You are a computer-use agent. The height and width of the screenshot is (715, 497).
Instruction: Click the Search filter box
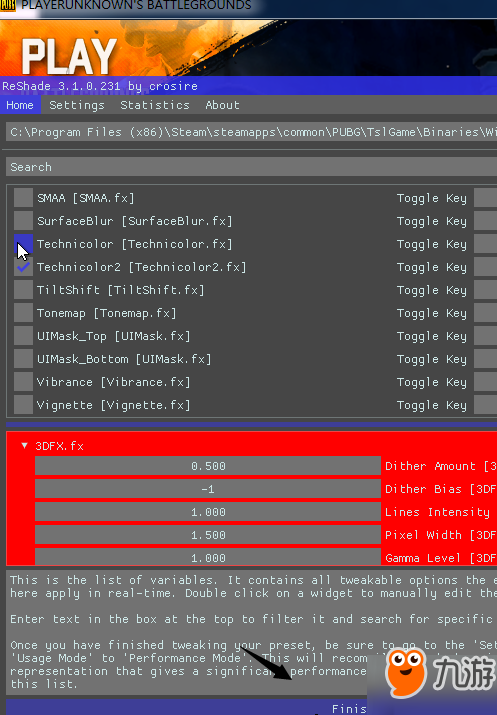coord(251,167)
